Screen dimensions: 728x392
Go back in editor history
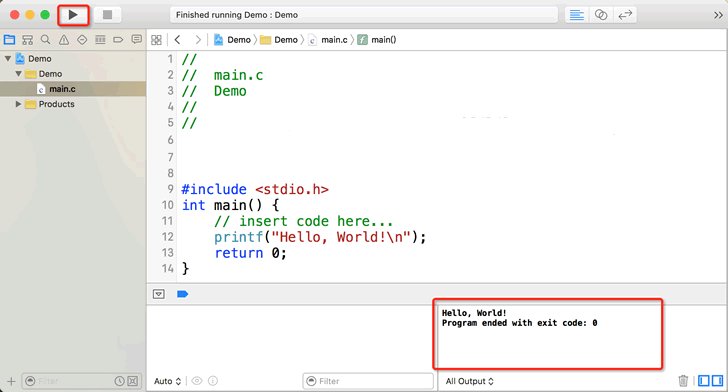point(177,40)
